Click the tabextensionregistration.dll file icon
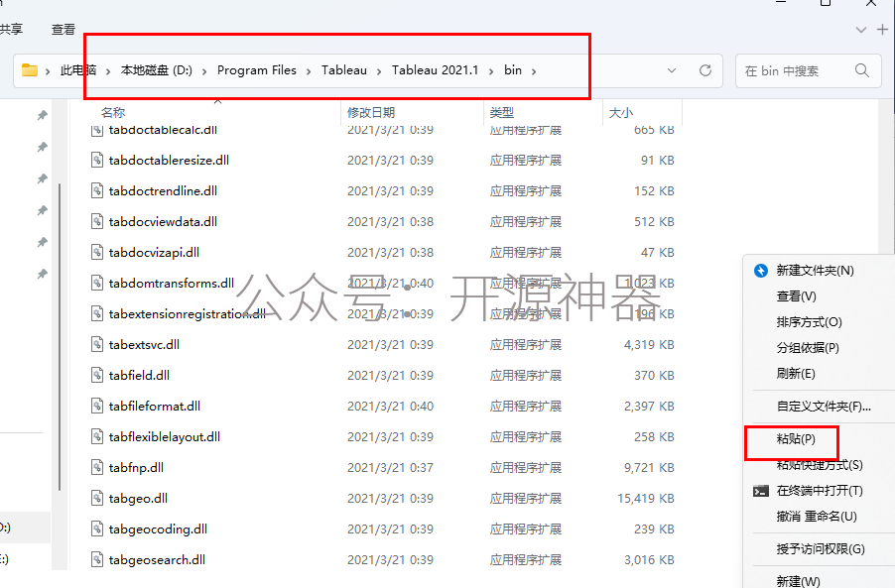The height and width of the screenshot is (588, 895). pos(97,314)
